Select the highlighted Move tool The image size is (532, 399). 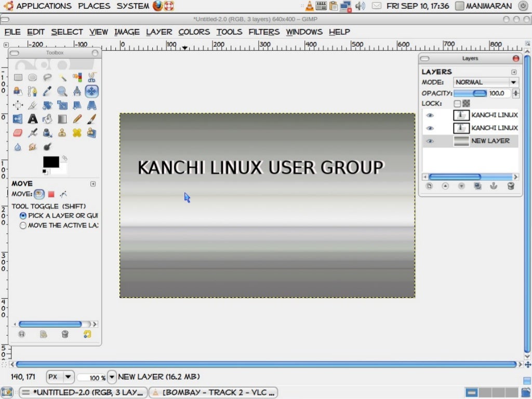click(x=91, y=91)
